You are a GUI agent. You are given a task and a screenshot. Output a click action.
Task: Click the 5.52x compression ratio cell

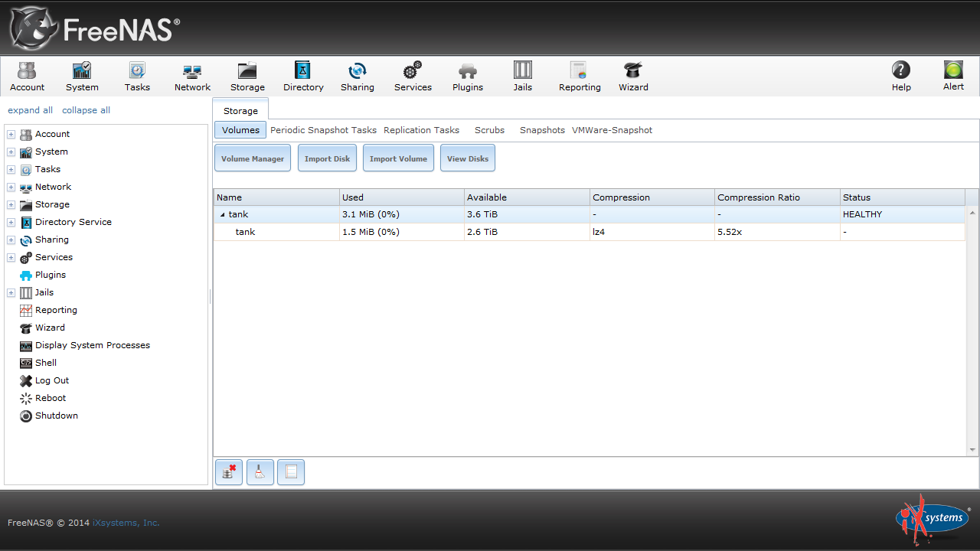pos(777,232)
